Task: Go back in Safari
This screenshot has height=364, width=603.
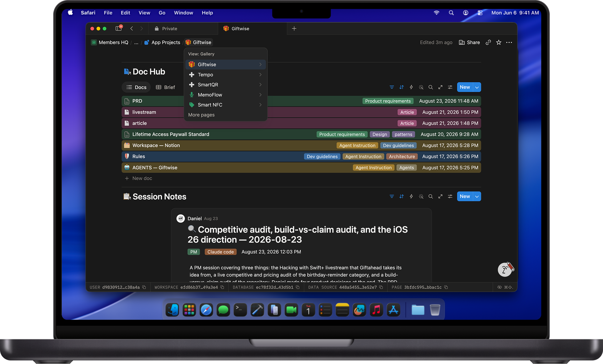Action: 132,29
